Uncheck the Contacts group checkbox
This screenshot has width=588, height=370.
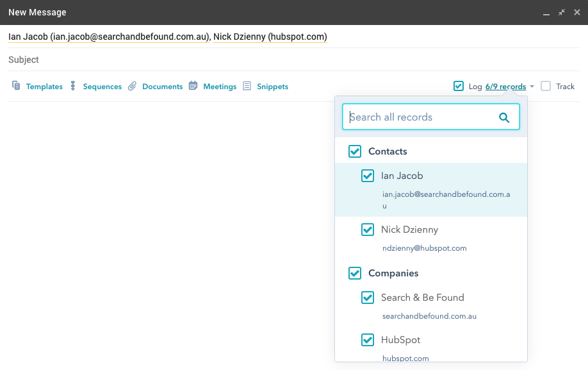pyautogui.click(x=355, y=151)
